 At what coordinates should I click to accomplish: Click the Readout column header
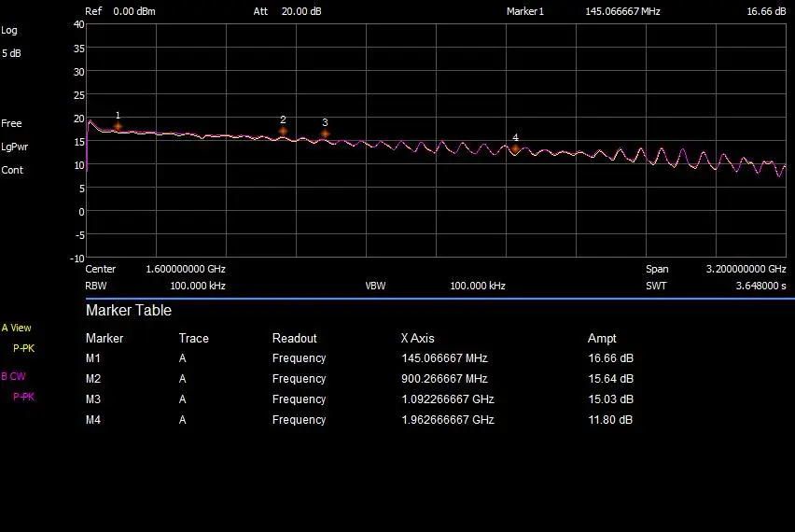(x=295, y=338)
